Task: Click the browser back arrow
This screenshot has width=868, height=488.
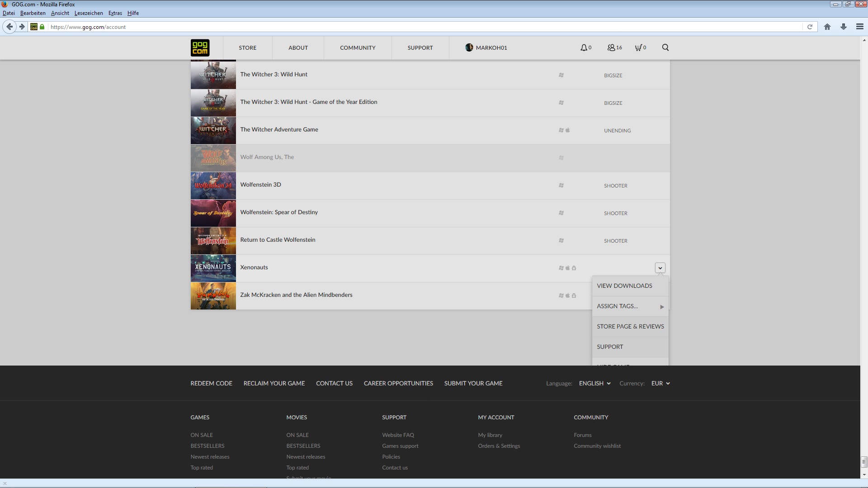Action: (9, 27)
